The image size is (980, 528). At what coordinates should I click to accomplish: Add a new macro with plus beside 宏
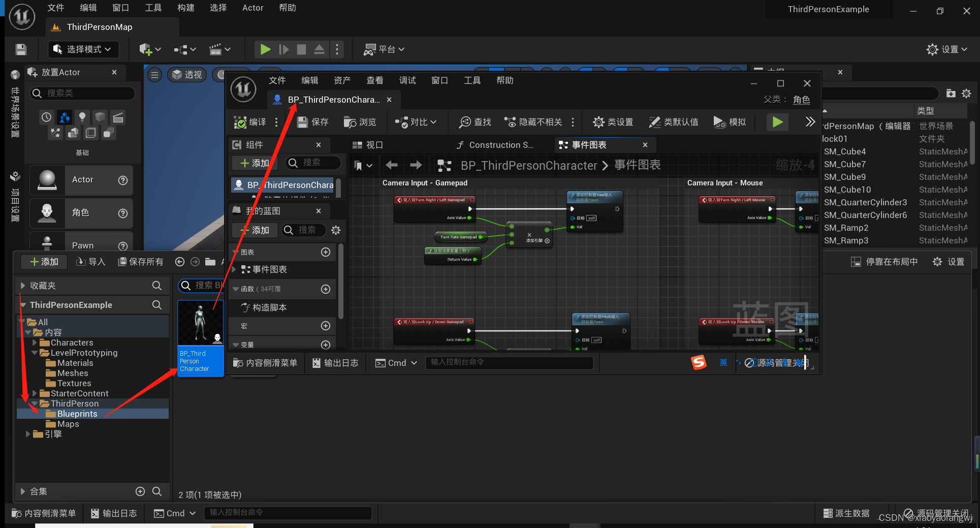[x=326, y=326]
